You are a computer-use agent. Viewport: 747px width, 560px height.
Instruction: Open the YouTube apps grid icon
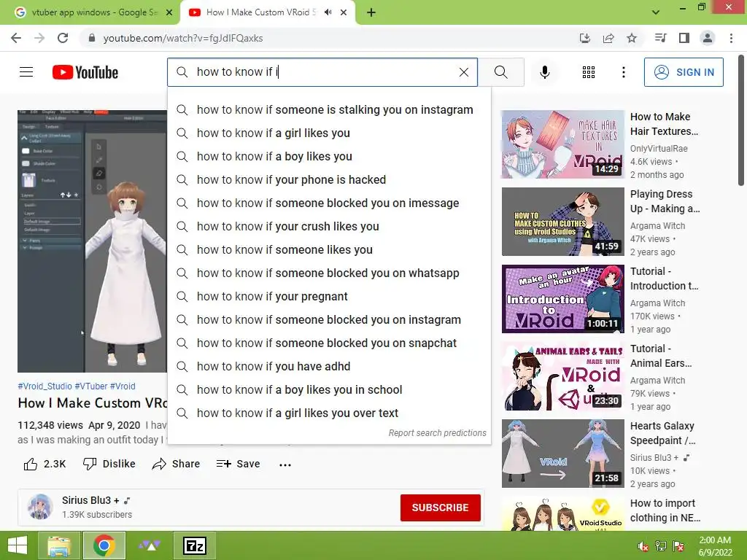pyautogui.click(x=589, y=72)
